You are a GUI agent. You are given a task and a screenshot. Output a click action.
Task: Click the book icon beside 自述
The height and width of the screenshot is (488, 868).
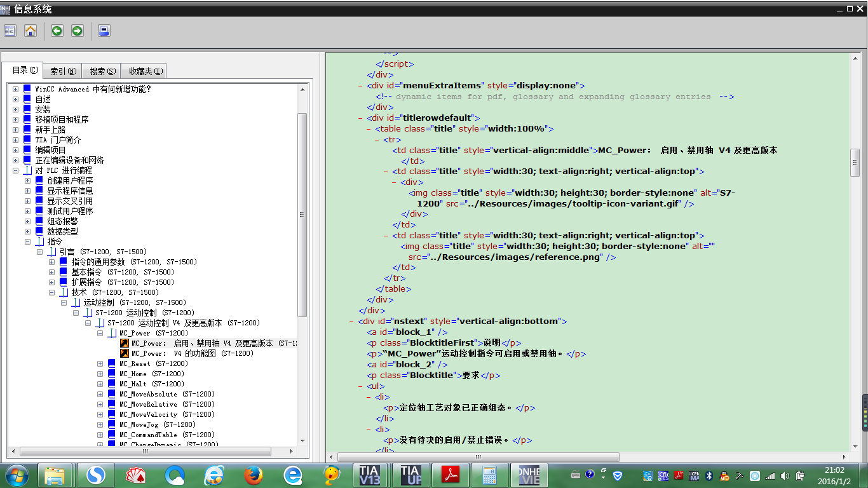27,99
